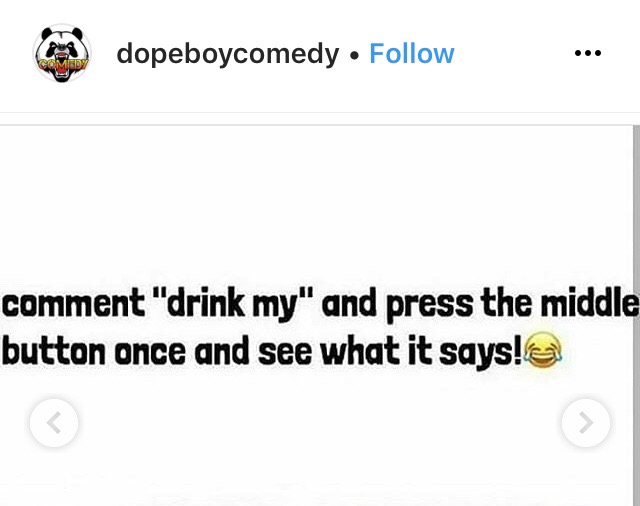
Task: Click the vertical scrollbar beside the post
Action: point(636,315)
